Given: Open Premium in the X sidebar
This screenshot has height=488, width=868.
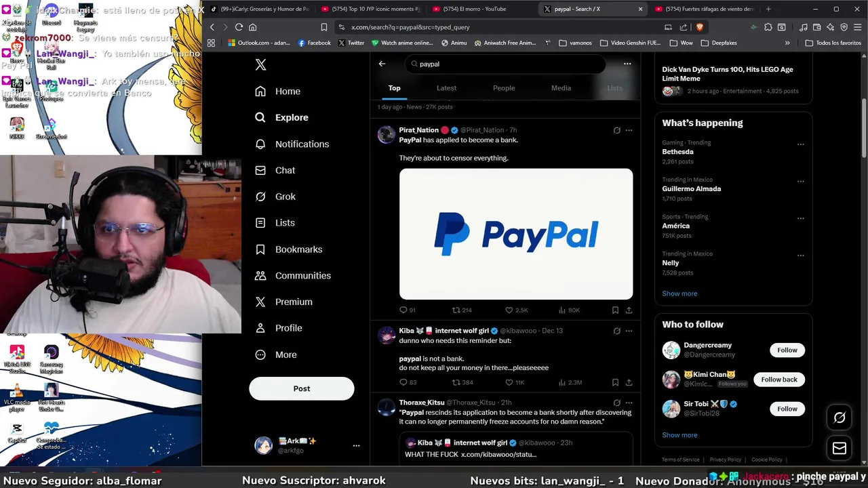Looking at the screenshot, I should click(284, 302).
